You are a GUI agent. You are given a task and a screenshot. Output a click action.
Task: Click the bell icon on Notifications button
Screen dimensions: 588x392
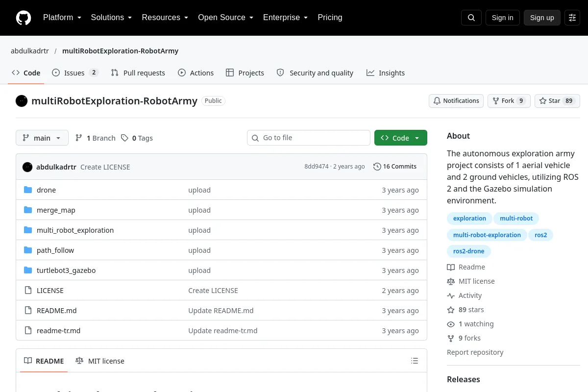437,101
